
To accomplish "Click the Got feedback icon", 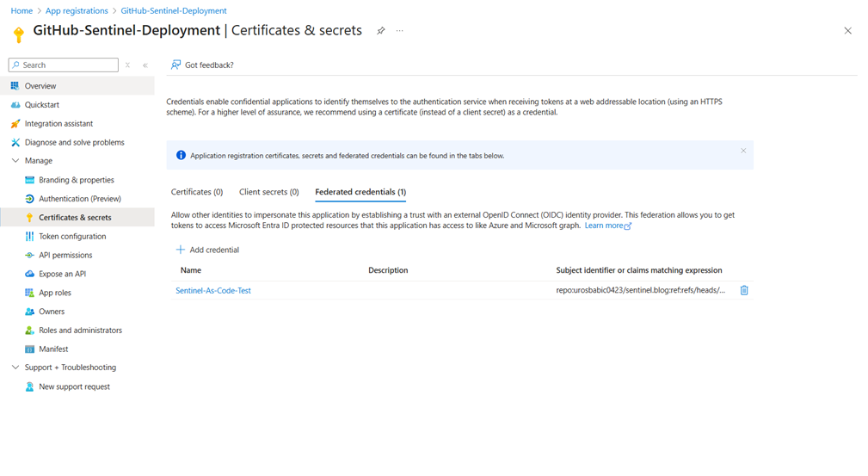I will (176, 65).
